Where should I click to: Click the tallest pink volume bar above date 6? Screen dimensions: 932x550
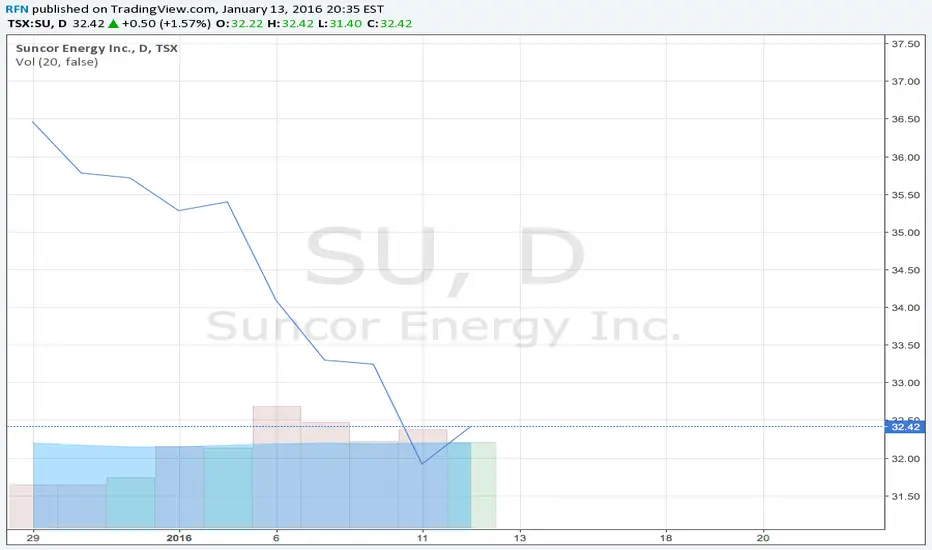[277, 467]
